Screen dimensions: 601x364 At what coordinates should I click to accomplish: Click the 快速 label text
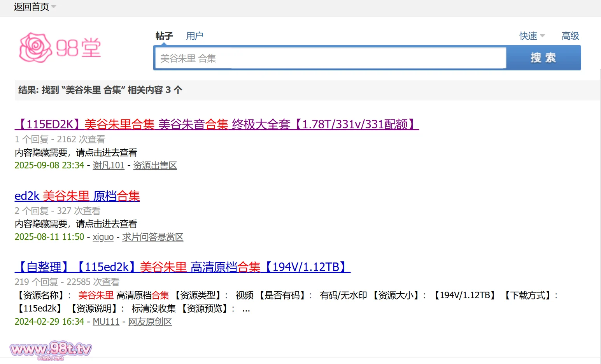pyautogui.click(x=528, y=36)
